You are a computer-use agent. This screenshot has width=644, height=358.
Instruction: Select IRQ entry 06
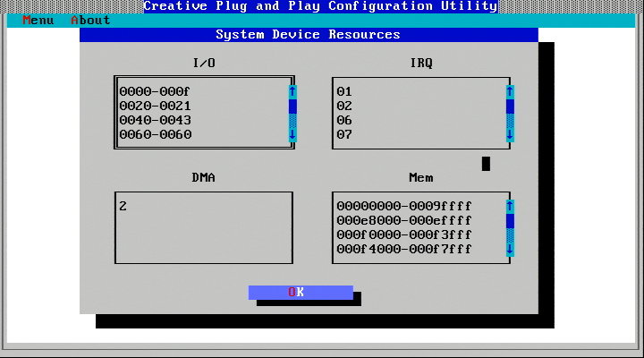(344, 121)
